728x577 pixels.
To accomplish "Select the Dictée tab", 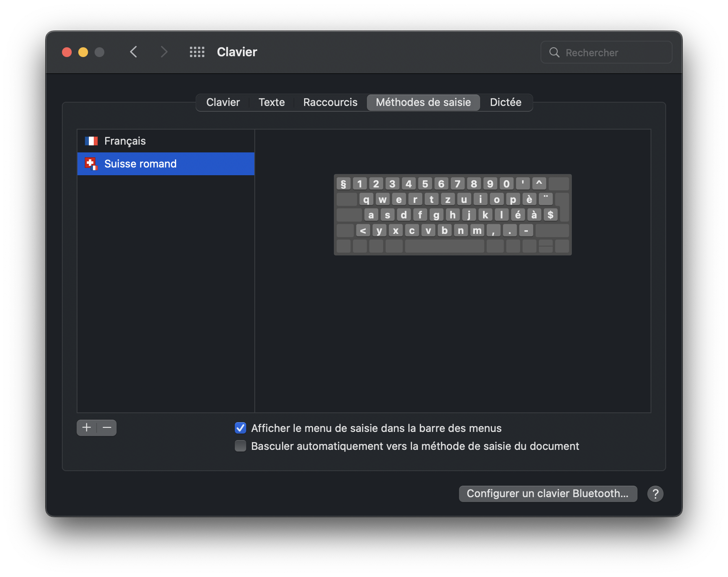I will point(505,102).
